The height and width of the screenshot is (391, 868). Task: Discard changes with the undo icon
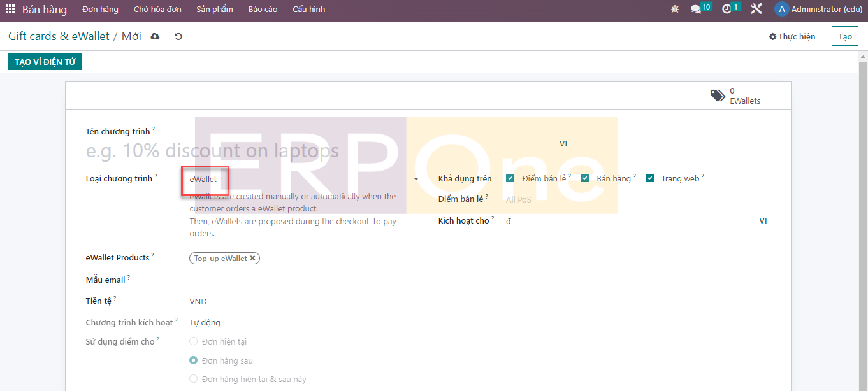178,37
